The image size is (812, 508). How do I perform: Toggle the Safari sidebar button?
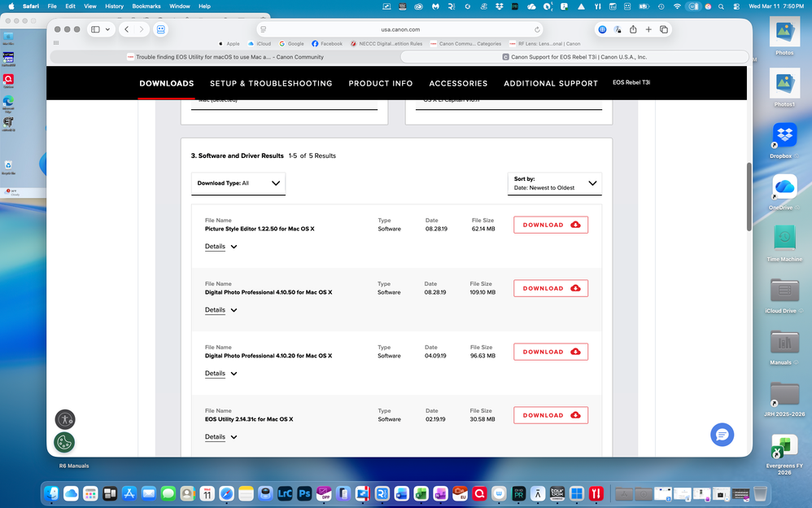click(95, 29)
